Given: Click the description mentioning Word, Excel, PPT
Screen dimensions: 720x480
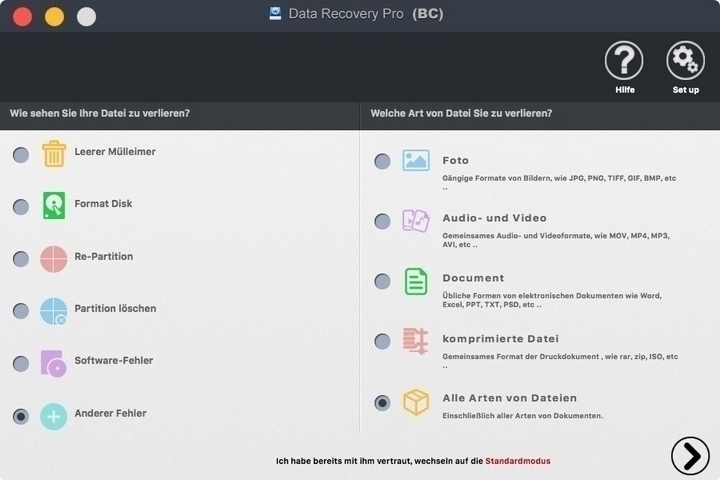Looking at the screenshot, I should [x=552, y=300].
